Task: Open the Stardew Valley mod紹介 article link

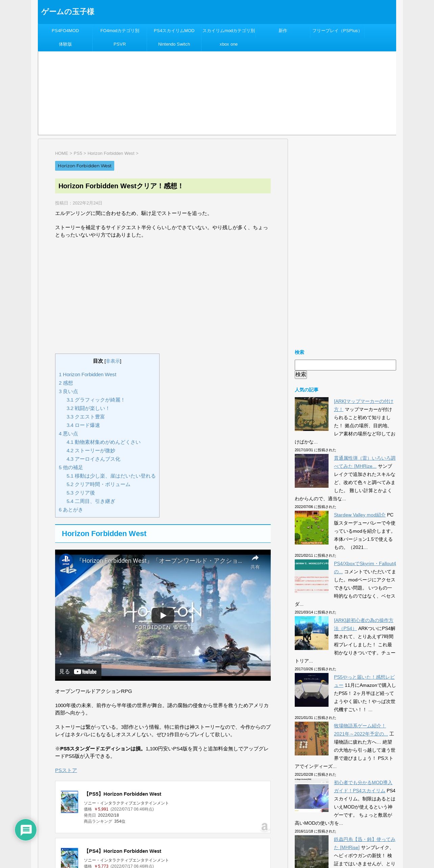Action: pos(360,515)
